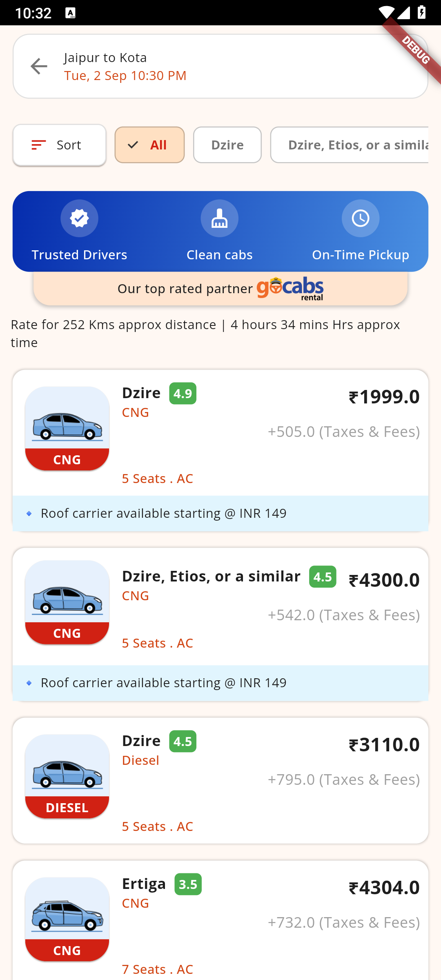441x980 pixels.
Task: Open the Sort options
Action: pos(60,145)
